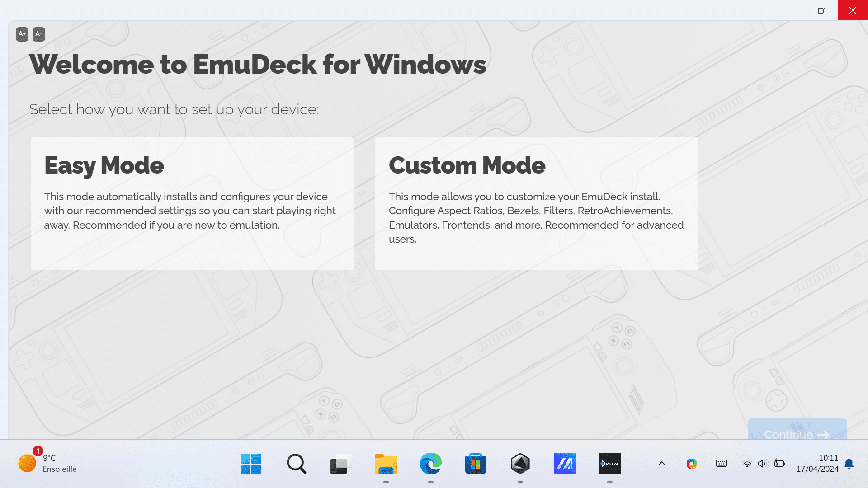The image size is (868, 488).
Task: Open the Windows Start menu
Action: (251, 464)
